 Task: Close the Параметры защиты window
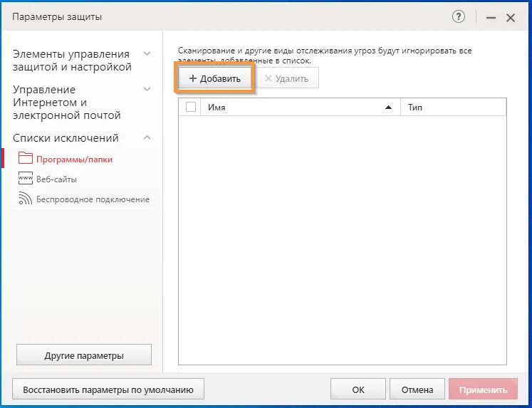(511, 18)
